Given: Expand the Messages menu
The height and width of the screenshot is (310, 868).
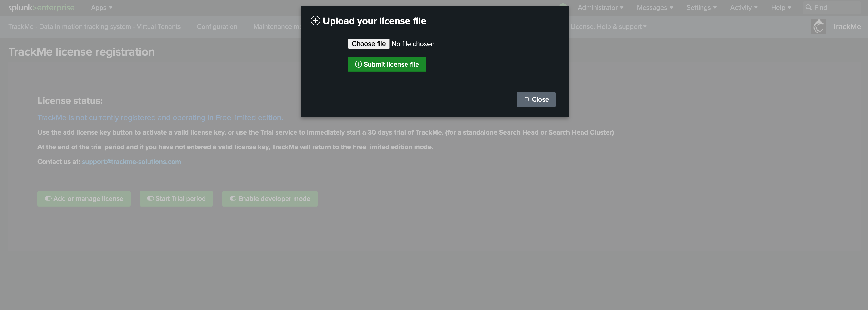Looking at the screenshot, I should pos(655,7).
